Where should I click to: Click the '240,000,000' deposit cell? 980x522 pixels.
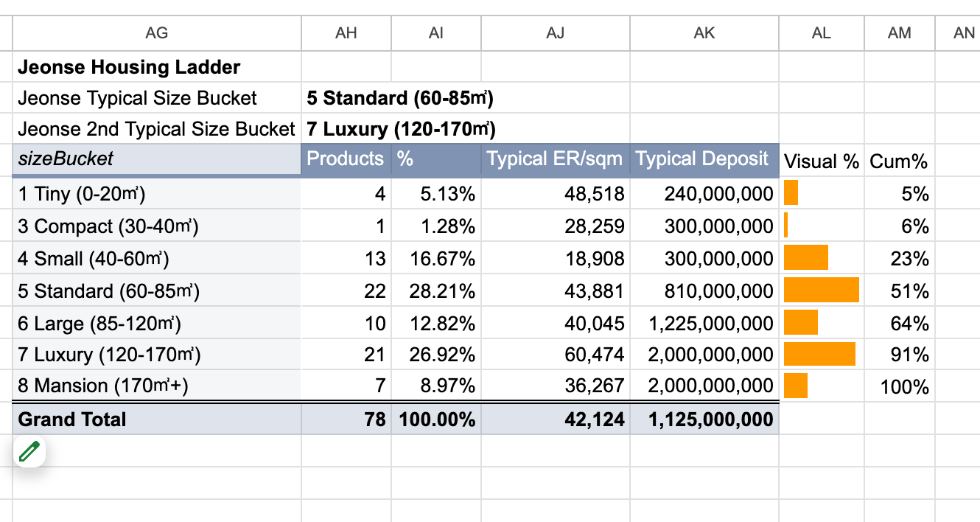click(704, 194)
